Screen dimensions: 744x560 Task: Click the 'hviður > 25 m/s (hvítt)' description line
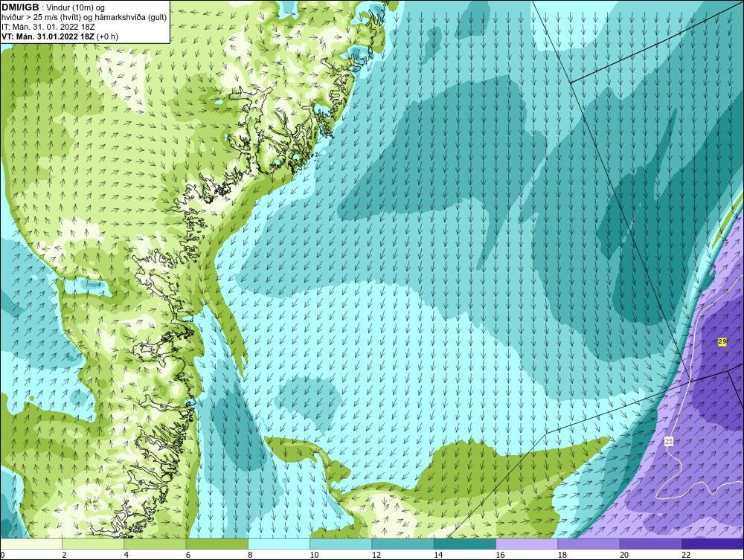pos(85,18)
